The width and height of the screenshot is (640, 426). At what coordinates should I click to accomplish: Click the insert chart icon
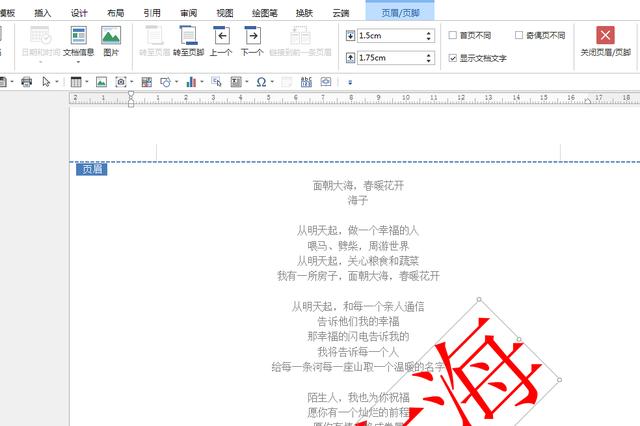pos(191,82)
